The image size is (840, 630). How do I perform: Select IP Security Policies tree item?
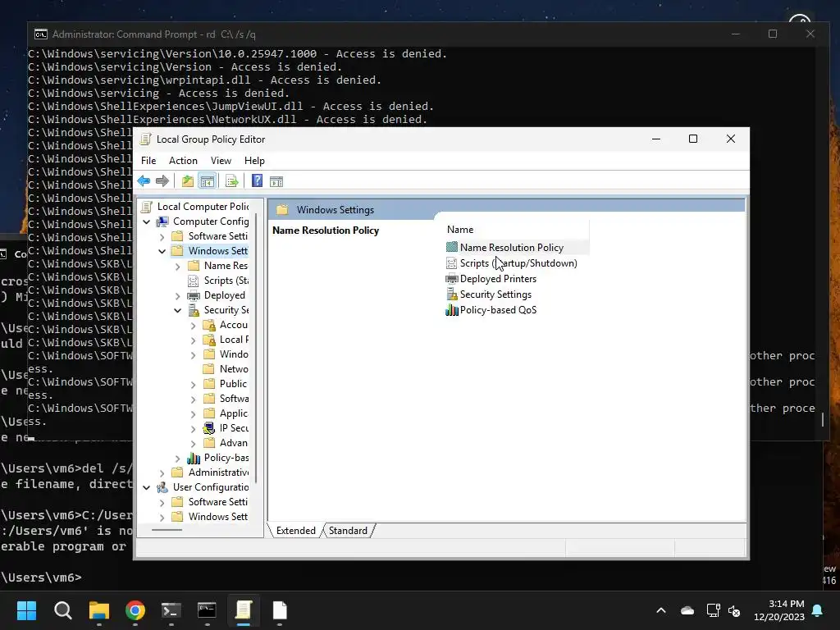pyautogui.click(x=226, y=428)
